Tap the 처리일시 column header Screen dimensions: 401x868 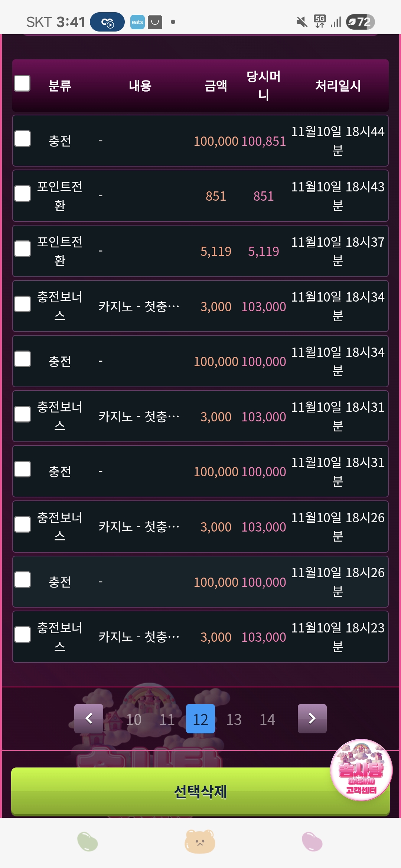click(x=338, y=86)
